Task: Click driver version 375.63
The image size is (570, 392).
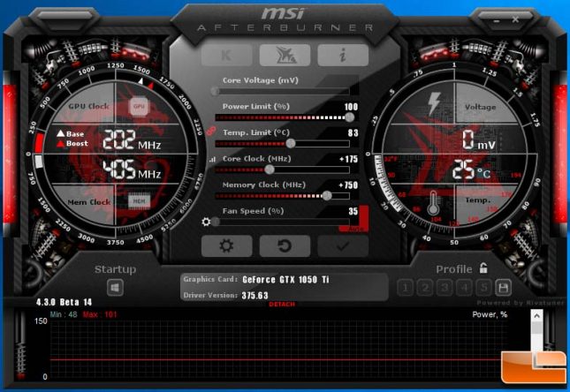Action: click(255, 296)
